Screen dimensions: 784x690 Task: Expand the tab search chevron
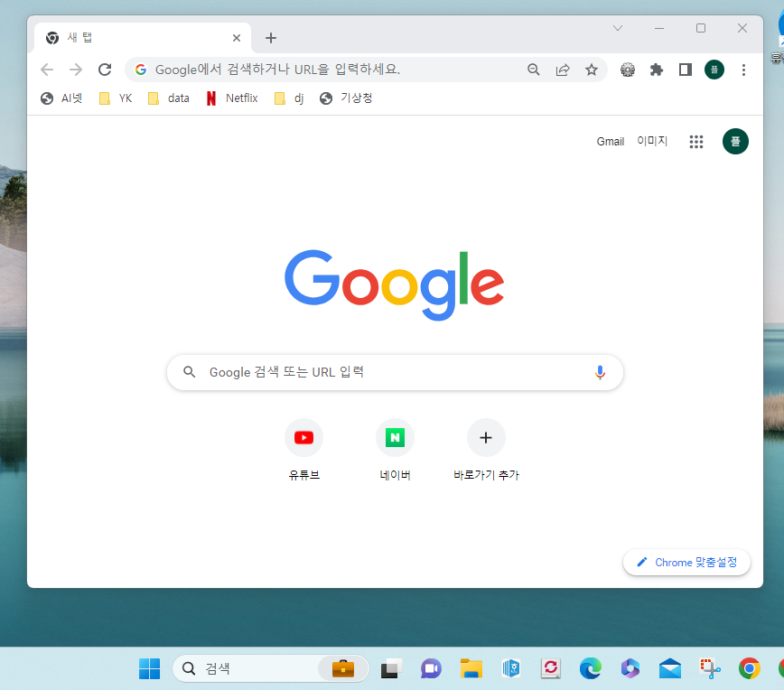pos(618,28)
